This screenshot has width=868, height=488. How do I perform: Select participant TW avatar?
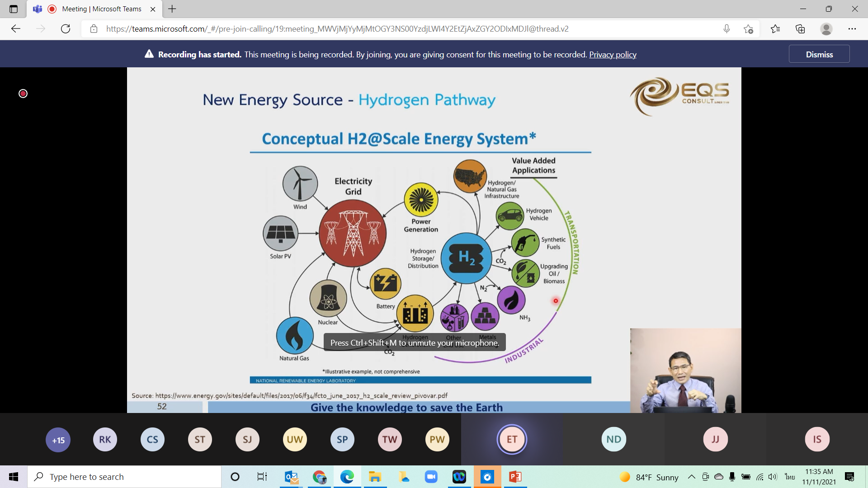[390, 440]
